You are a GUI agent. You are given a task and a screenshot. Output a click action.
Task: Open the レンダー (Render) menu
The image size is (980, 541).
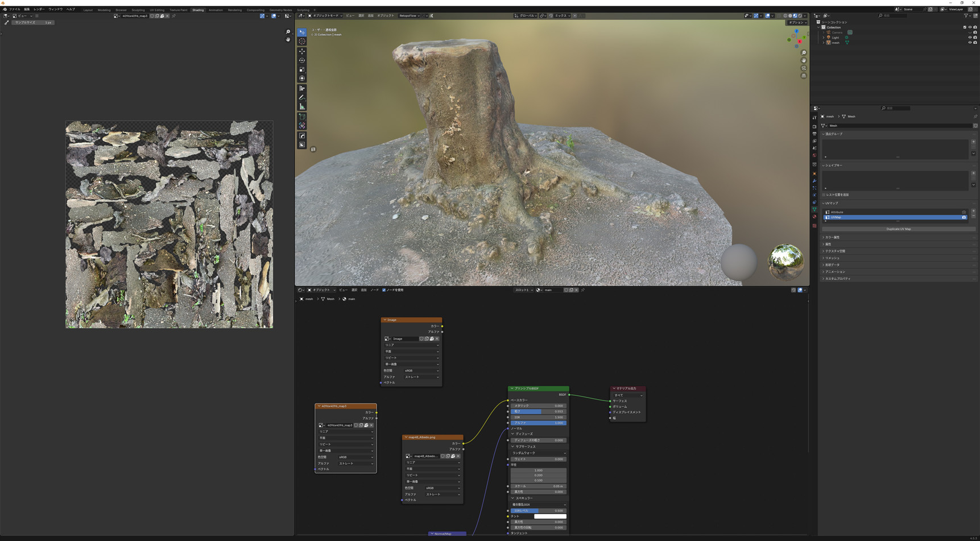click(39, 10)
